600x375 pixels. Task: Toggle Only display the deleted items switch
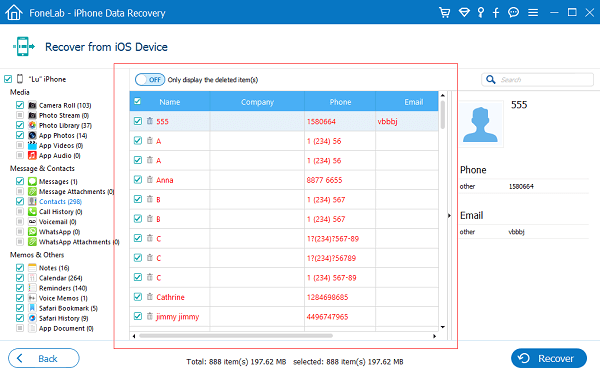(150, 80)
